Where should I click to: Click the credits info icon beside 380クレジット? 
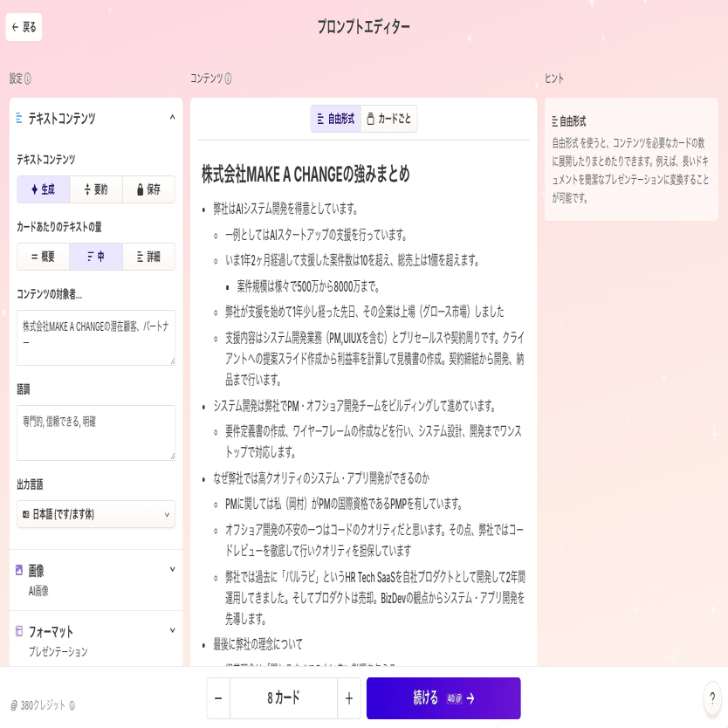tap(72, 705)
